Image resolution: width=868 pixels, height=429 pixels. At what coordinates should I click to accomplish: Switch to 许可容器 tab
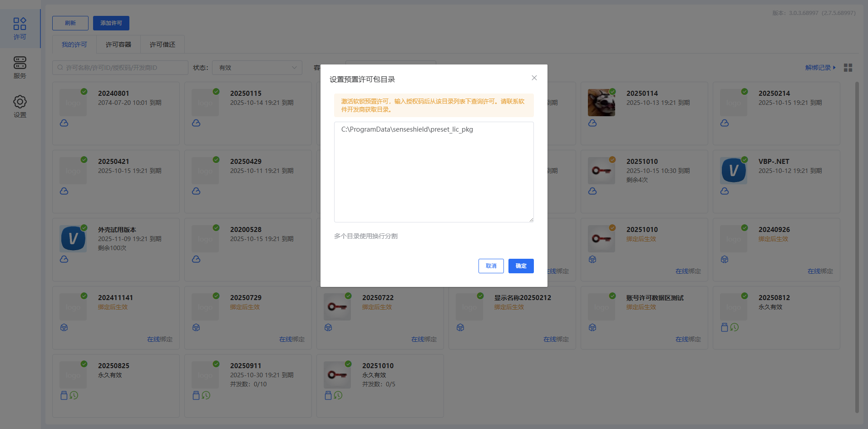click(x=118, y=44)
